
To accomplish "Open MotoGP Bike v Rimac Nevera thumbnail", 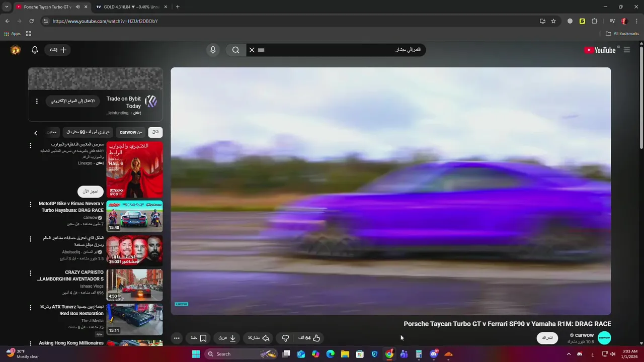I will click(x=134, y=216).
